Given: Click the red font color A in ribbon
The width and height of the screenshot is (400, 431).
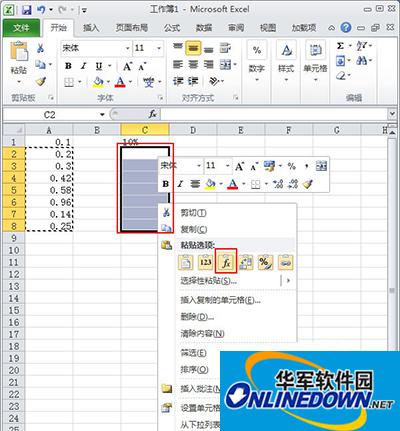Looking at the screenshot, I should 120,81.
